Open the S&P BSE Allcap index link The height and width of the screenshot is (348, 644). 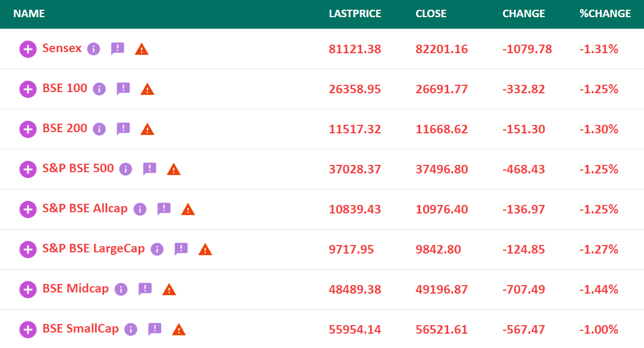click(x=85, y=209)
